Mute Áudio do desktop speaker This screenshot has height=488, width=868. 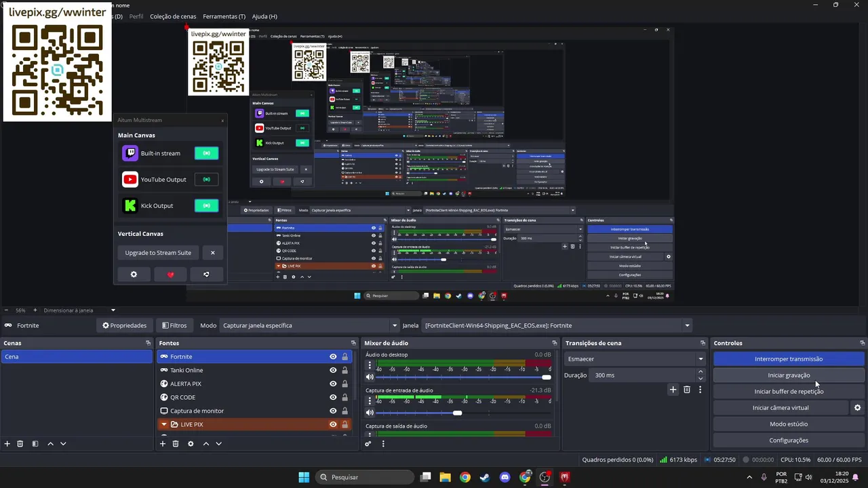pos(370,377)
